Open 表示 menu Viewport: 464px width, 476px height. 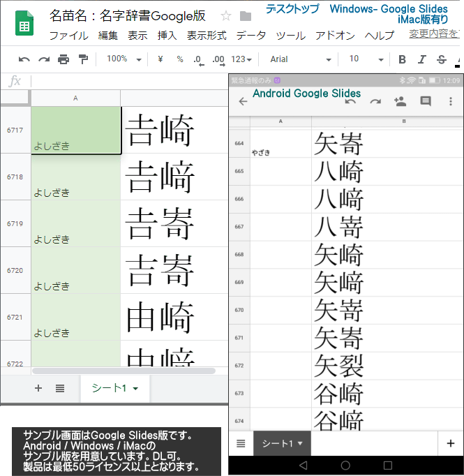coord(137,36)
